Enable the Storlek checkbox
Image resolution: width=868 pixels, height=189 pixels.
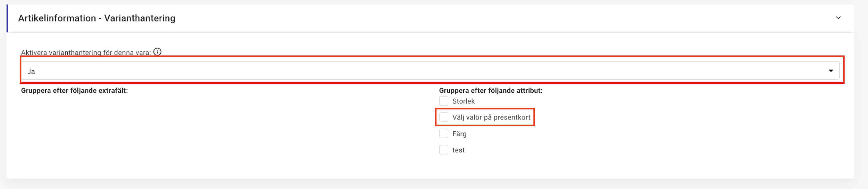pos(444,101)
